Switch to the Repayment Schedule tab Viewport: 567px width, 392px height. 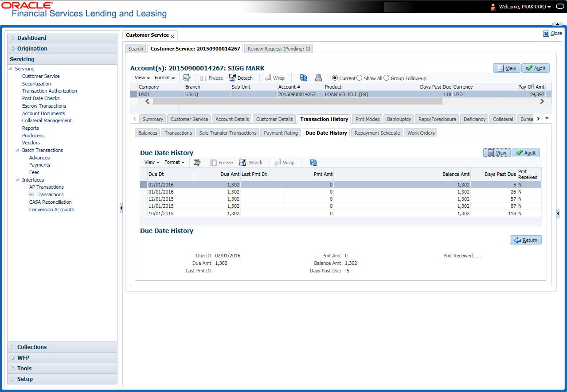377,133
